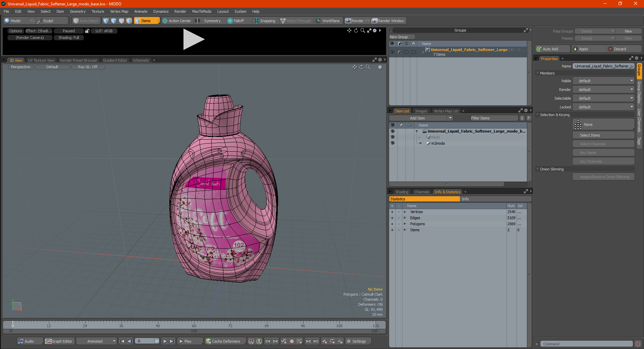Toggle Auto Add for pass groups
Image resolution: width=644 pixels, height=349 pixels.
552,49
